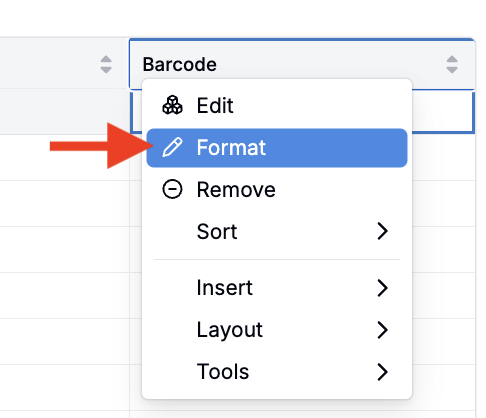
Task: Click the pencil icon beside Format
Action: click(x=172, y=147)
